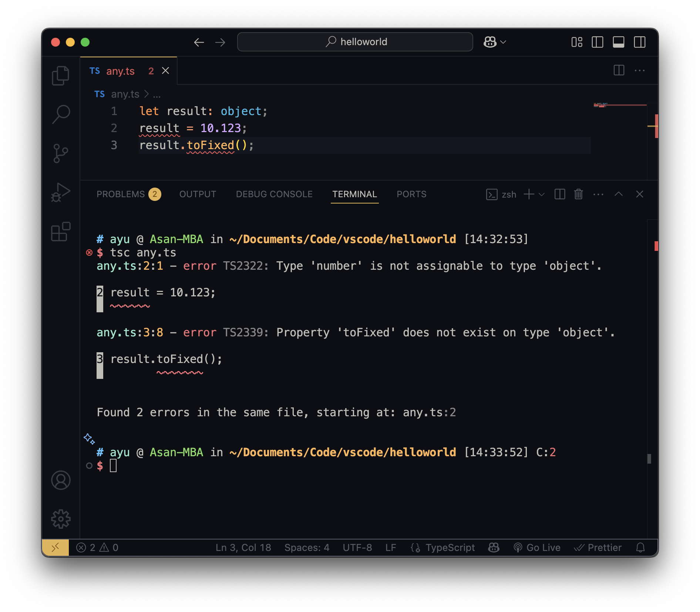Click the any.ts:2:1 error link in terminal
Image resolution: width=700 pixels, height=612 pixels.
click(130, 266)
